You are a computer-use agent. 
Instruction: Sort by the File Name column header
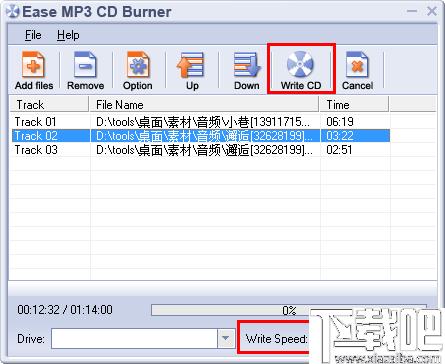204,105
